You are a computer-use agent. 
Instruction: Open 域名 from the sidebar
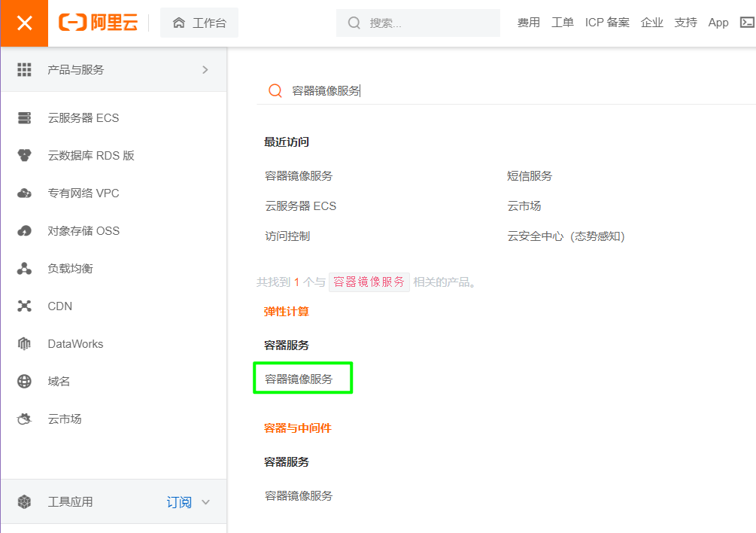coord(59,382)
